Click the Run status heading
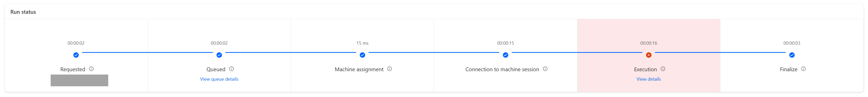This screenshot has width=868, height=97. pos(23,12)
